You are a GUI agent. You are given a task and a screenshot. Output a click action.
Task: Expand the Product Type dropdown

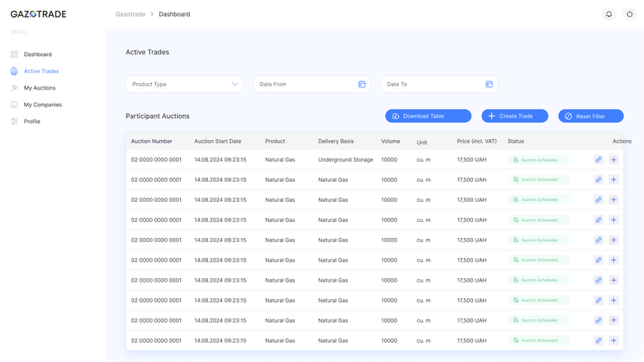click(x=184, y=84)
